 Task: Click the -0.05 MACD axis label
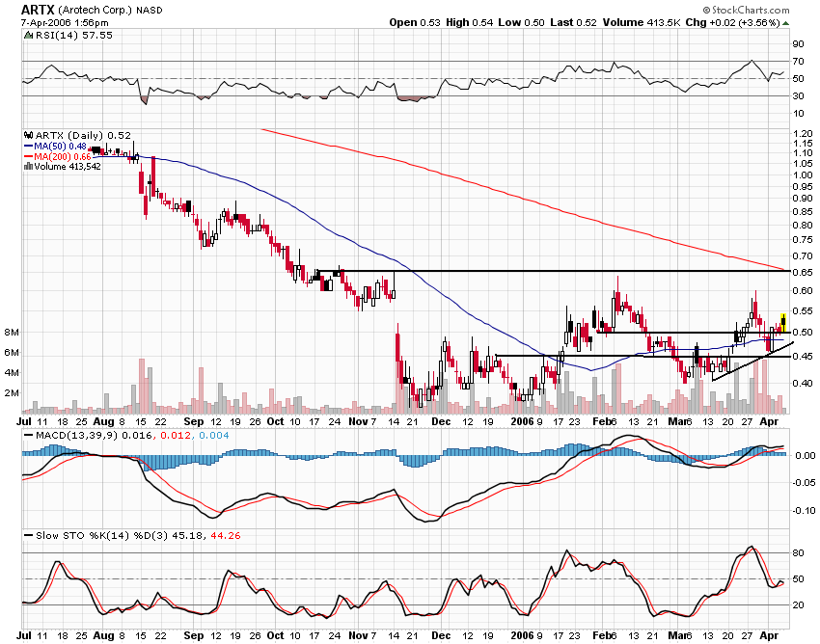[x=803, y=483]
